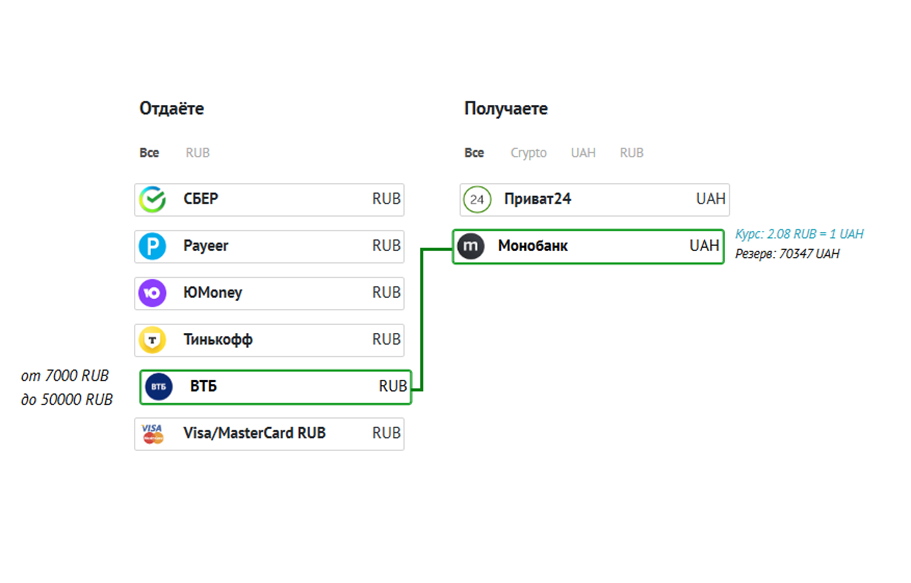This screenshot has width=911, height=583.
Task: Choose Тинькофф RUB as payment source
Action: coord(270,340)
